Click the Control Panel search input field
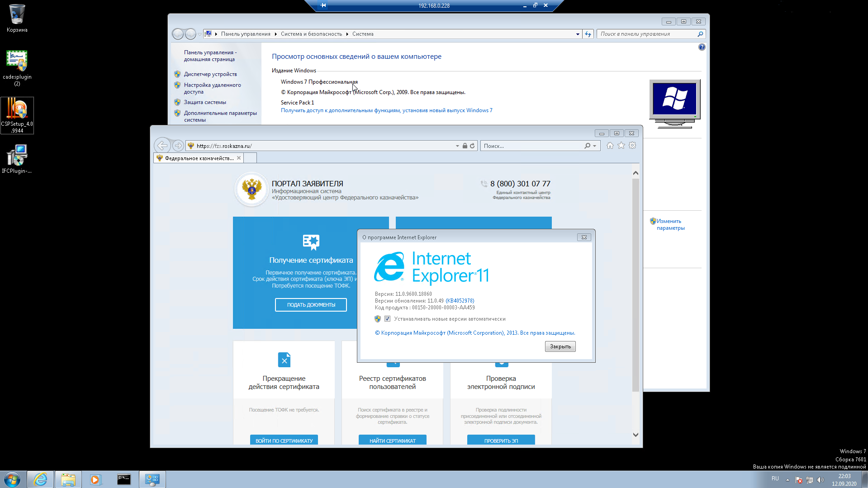The image size is (868, 488). point(647,34)
